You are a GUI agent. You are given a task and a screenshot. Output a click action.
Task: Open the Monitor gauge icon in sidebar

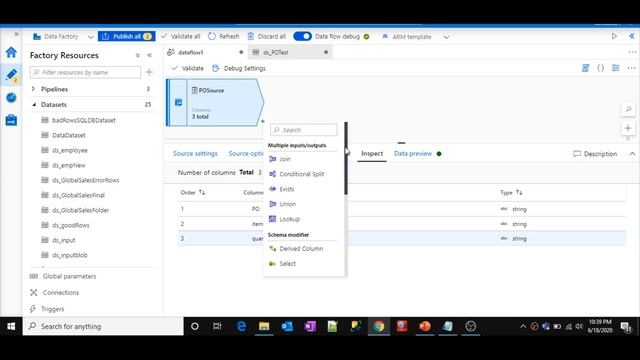pos(11,98)
